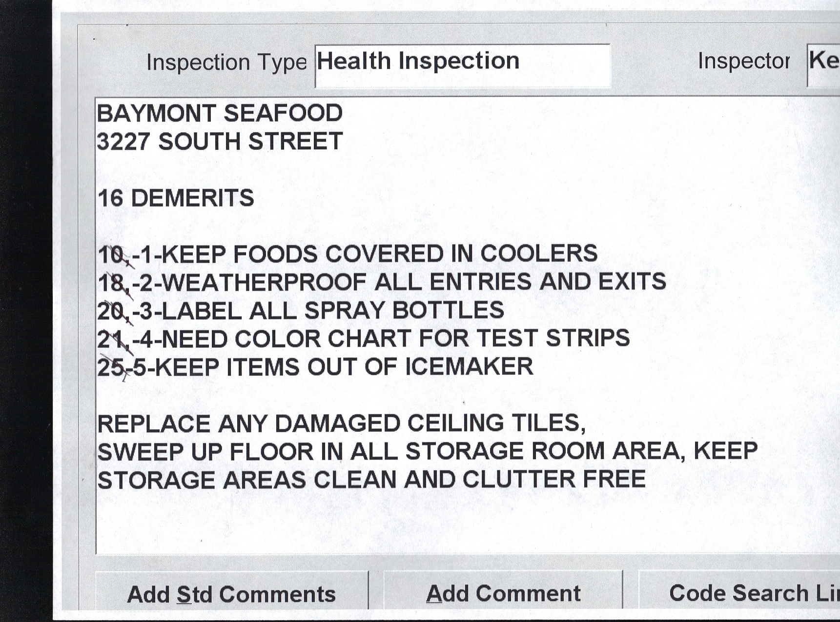The image size is (840, 622).
Task: Open the Code Search button
Action: [752, 593]
